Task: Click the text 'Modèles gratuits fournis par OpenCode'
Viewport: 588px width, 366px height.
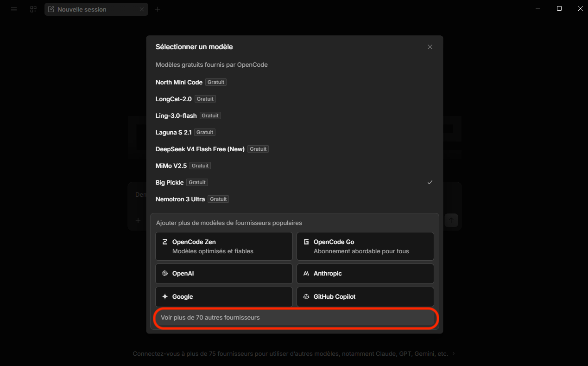Action: (x=212, y=65)
